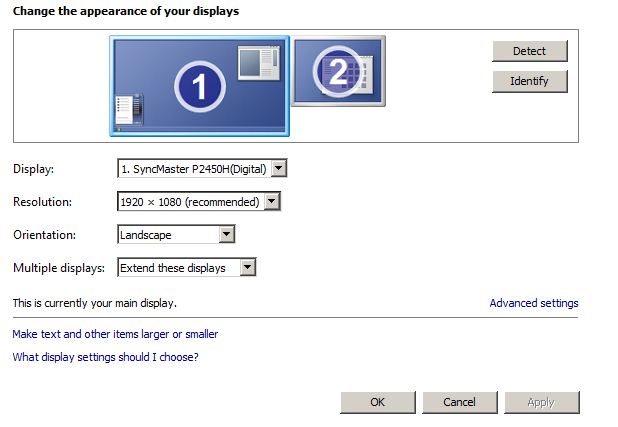Click the Cancel button
The height and width of the screenshot is (427, 618).
460,402
